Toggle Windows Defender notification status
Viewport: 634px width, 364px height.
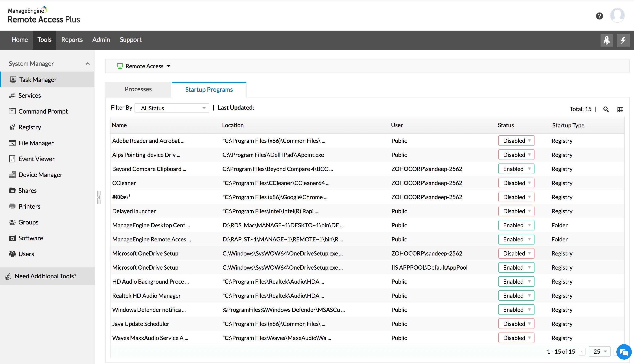point(516,310)
